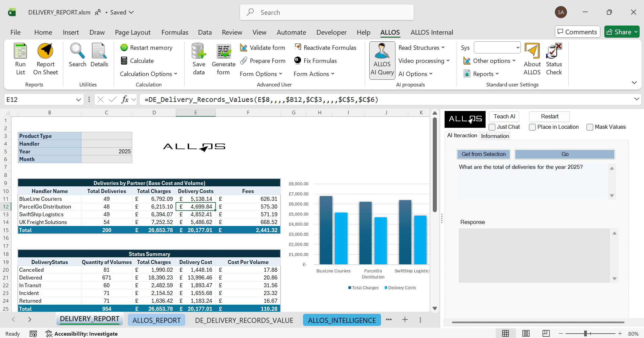644x338 pixels.
Task: Open the Comments pane
Action: tap(577, 32)
